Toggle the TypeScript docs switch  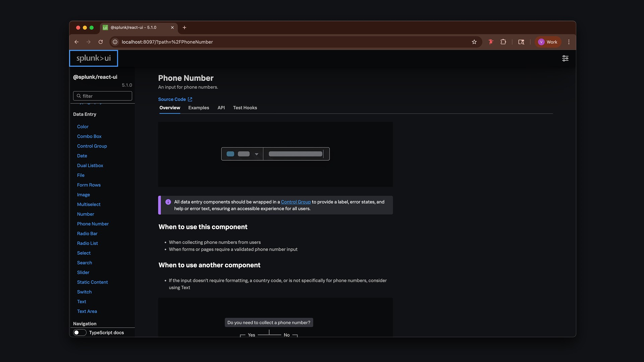[x=80, y=333]
